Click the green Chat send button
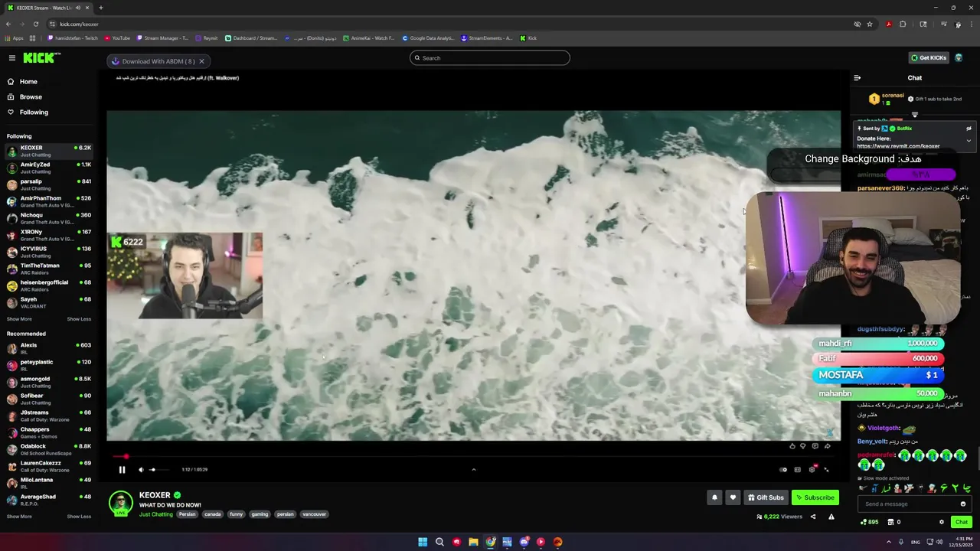 [962, 522]
